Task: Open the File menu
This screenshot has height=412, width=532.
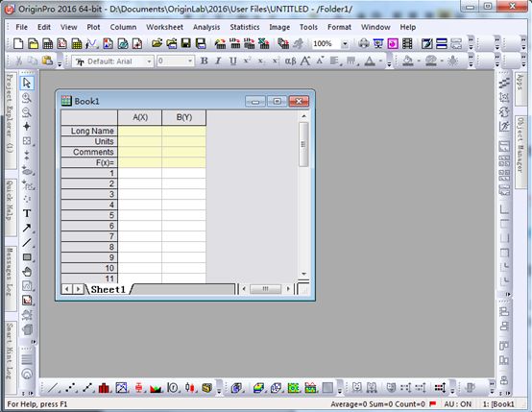Action: pyautogui.click(x=22, y=27)
